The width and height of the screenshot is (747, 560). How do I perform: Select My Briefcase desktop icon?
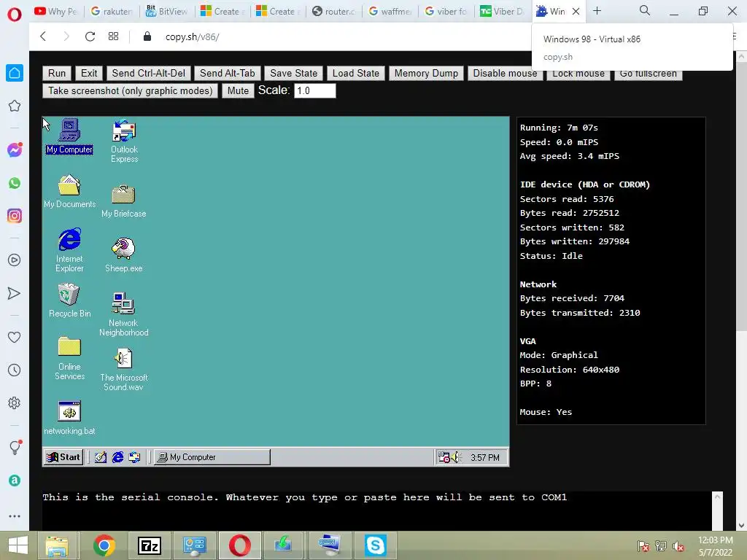[x=123, y=201]
